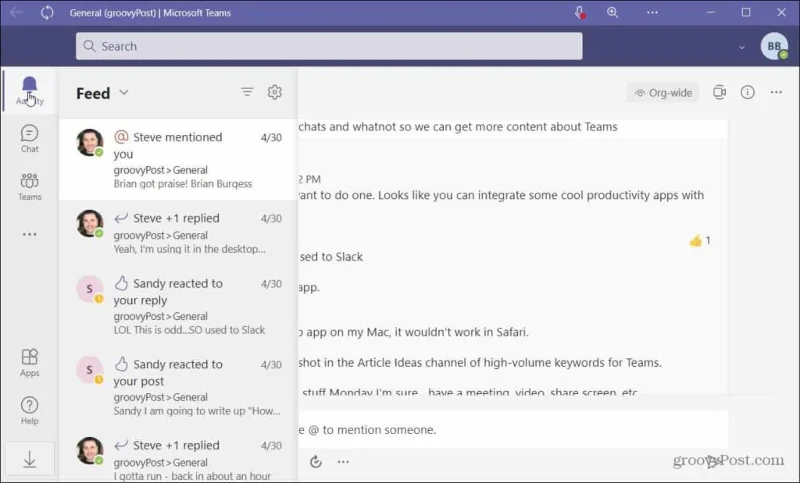800x483 pixels.
Task: Open Feed settings gear
Action: tap(274, 92)
